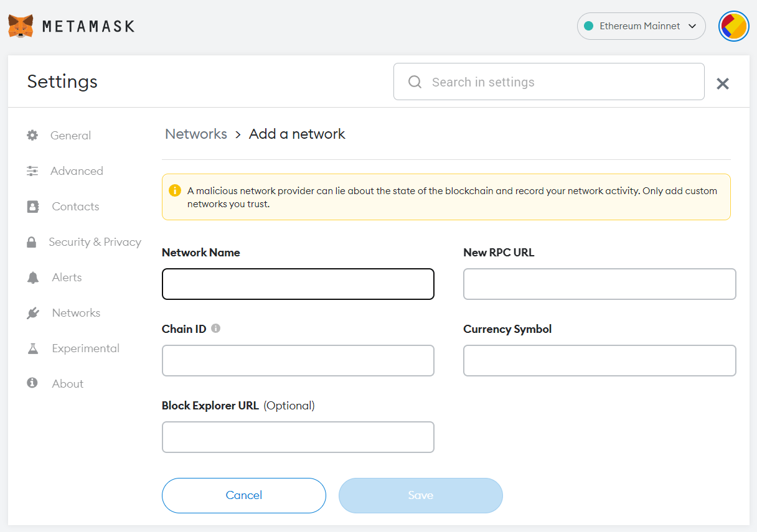Click the green network status dot
Viewport: 757px width, 532px height.
(588, 26)
